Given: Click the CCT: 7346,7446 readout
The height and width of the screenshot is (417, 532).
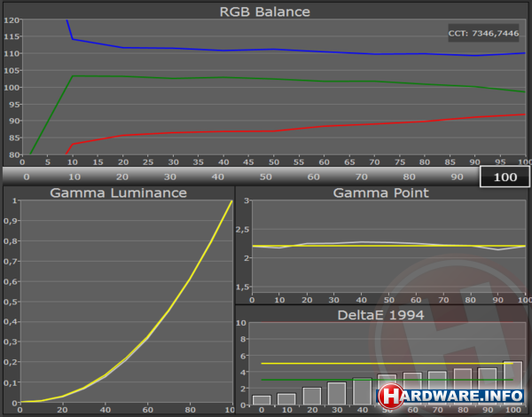Looking at the screenshot, I should coord(483,34).
